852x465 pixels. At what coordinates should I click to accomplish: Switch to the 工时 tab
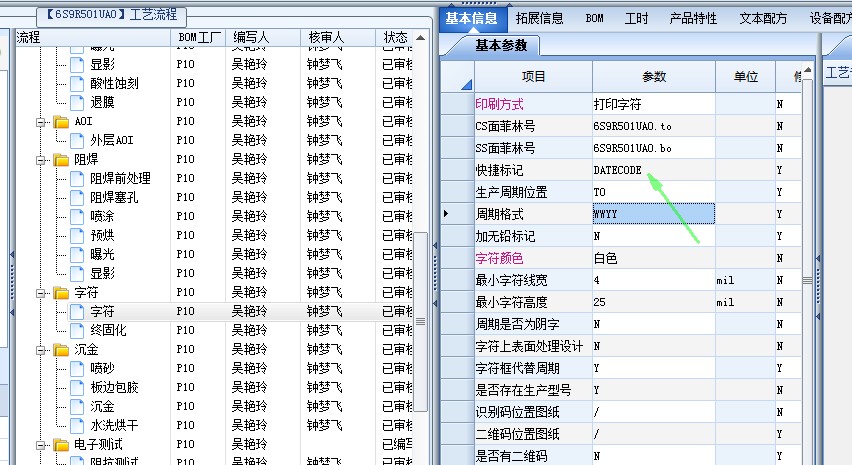coord(636,18)
